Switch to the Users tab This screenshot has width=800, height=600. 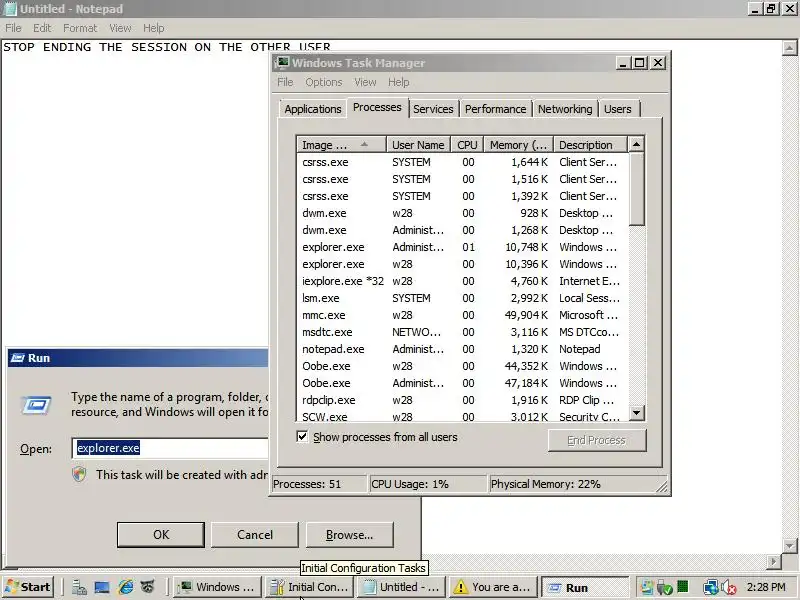click(x=618, y=109)
